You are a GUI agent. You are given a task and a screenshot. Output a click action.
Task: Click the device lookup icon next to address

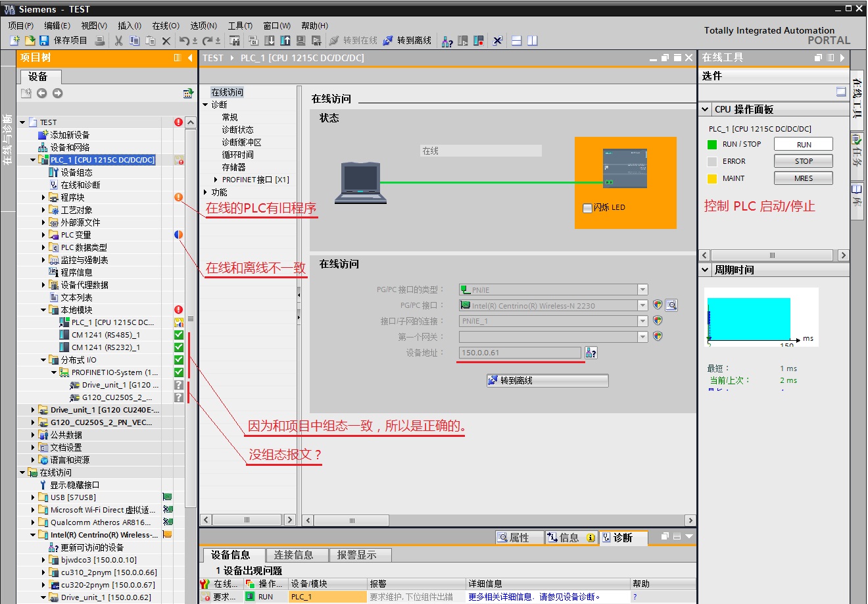591,353
